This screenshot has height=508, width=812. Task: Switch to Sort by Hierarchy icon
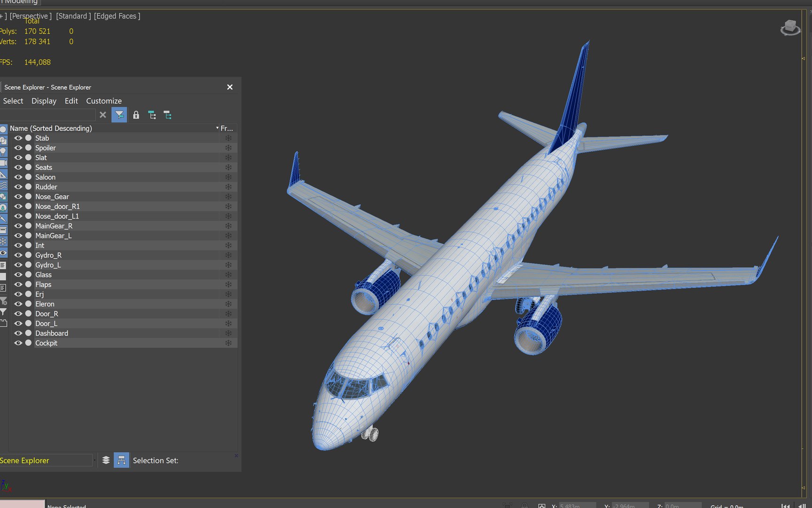click(121, 460)
